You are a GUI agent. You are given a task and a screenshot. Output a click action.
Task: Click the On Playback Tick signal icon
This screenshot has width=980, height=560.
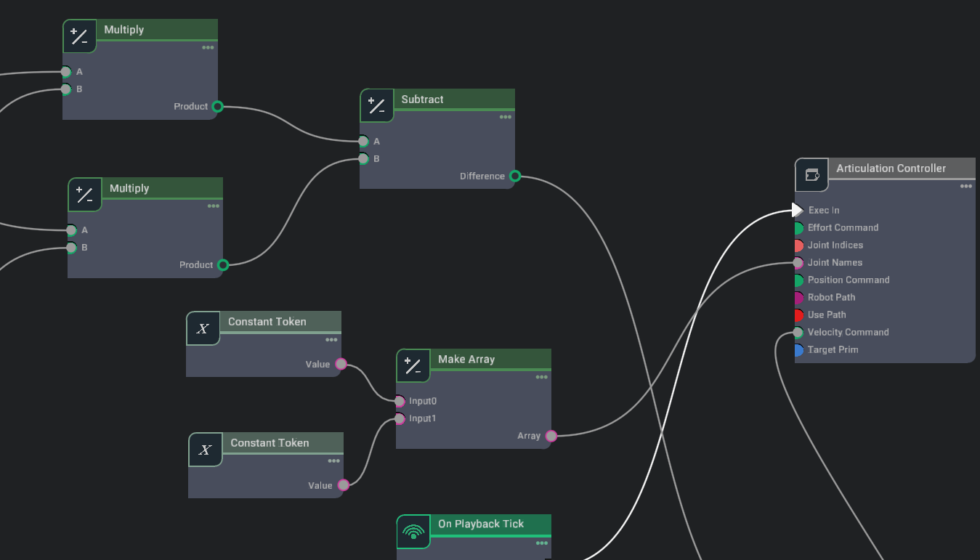click(413, 532)
